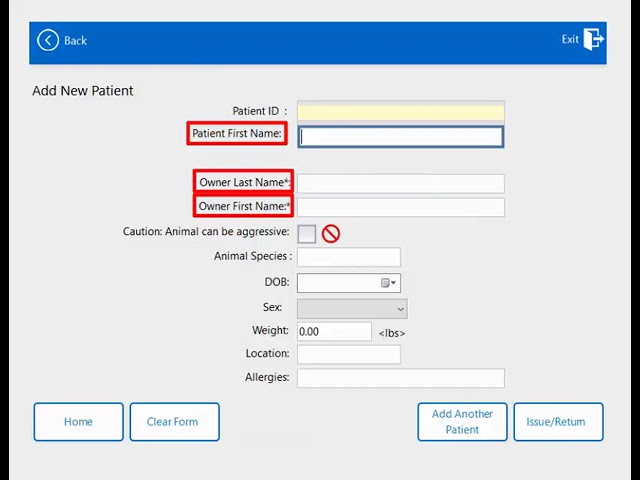Screen dimensions: 640x480
Task: Click the 'Owner First Name:*' label
Action: (x=244, y=206)
